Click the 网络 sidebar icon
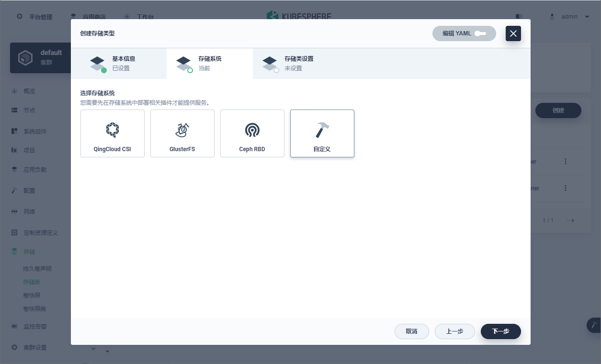The width and height of the screenshot is (601, 364). click(14, 211)
